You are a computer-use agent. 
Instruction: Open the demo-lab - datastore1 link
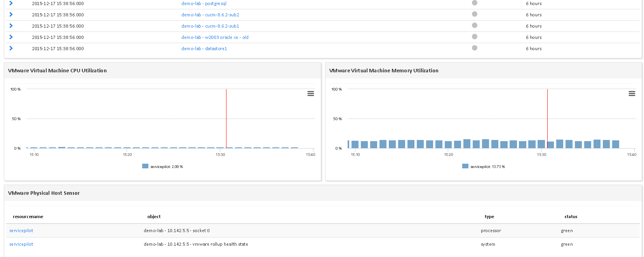204,49
